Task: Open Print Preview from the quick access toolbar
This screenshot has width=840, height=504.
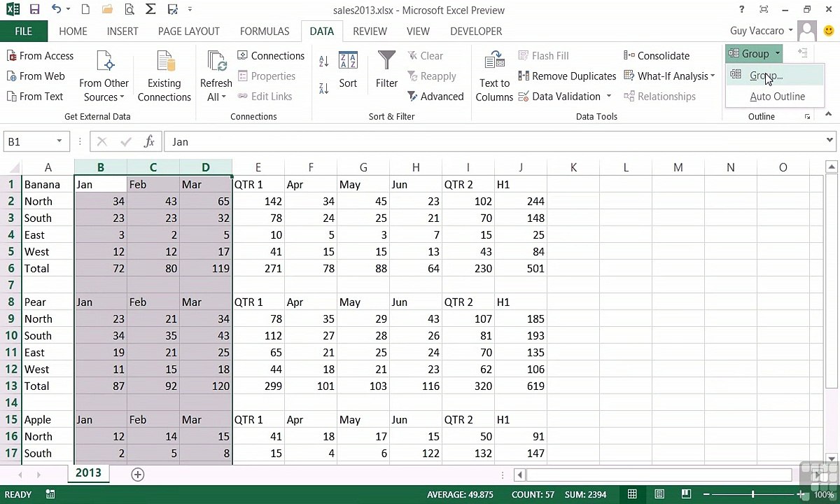Action: pyautogui.click(x=129, y=10)
